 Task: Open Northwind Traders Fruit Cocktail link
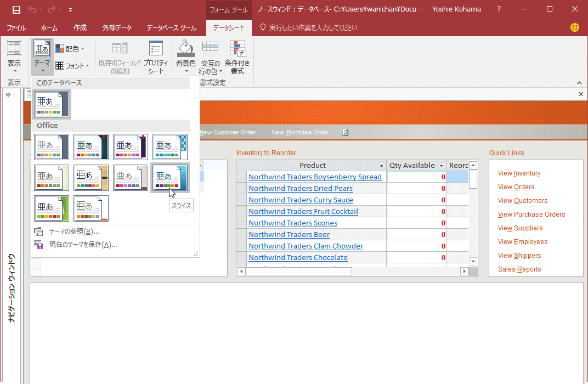point(303,212)
